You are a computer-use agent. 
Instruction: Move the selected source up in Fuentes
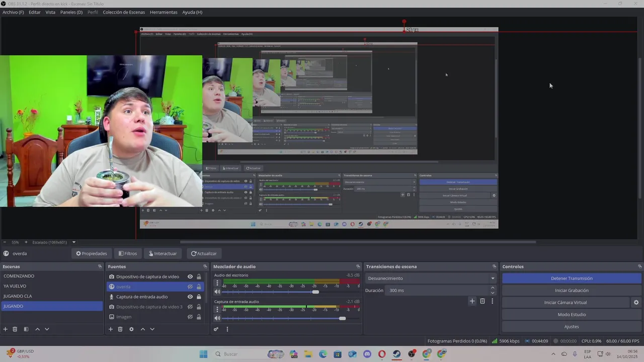point(143,329)
